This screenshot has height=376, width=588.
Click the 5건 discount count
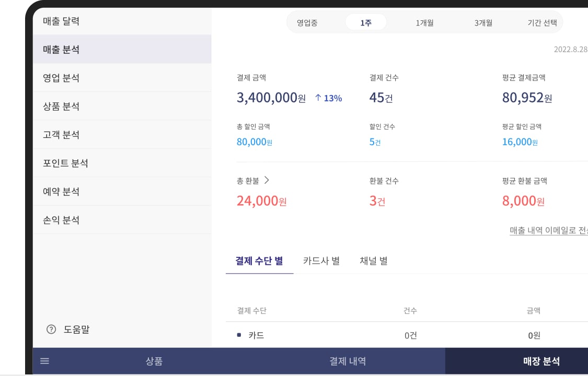point(375,142)
